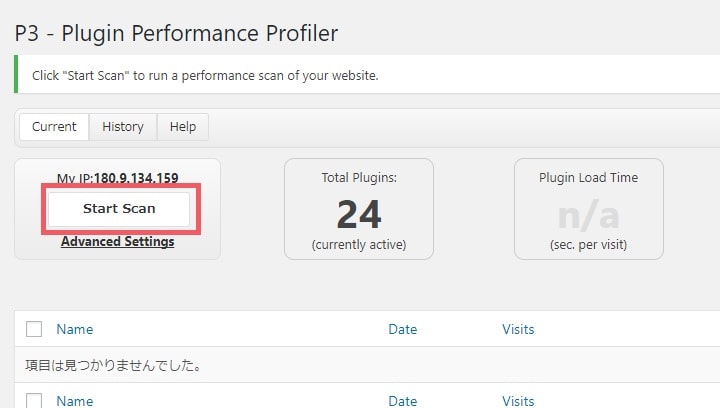
Task: Sort by Date in table footer
Action: pos(403,401)
